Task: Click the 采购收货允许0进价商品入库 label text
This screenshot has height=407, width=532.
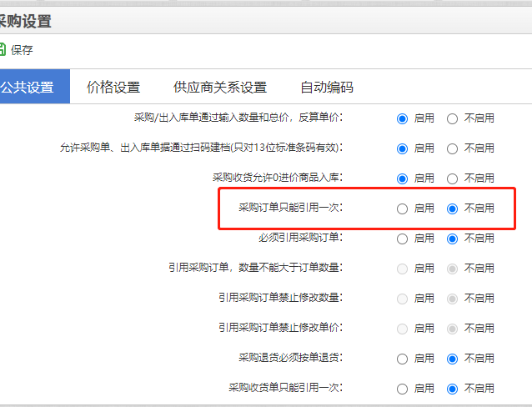Action: tap(278, 177)
